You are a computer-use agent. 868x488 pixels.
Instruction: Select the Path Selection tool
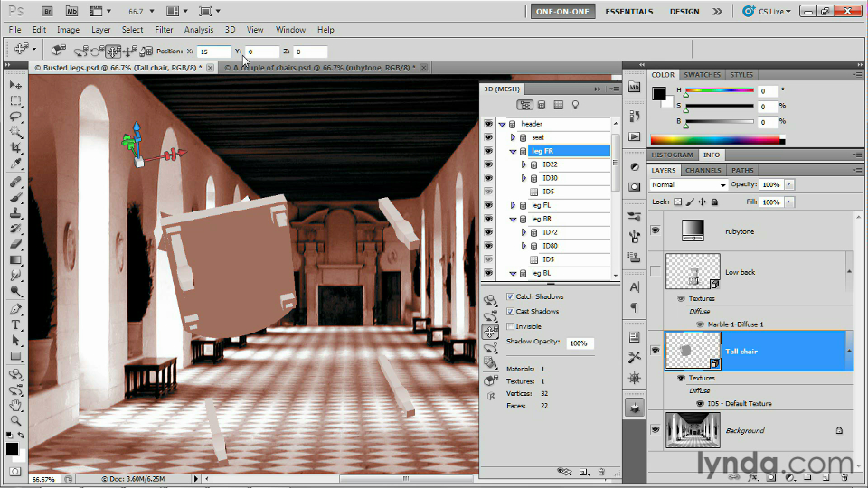[x=15, y=341]
